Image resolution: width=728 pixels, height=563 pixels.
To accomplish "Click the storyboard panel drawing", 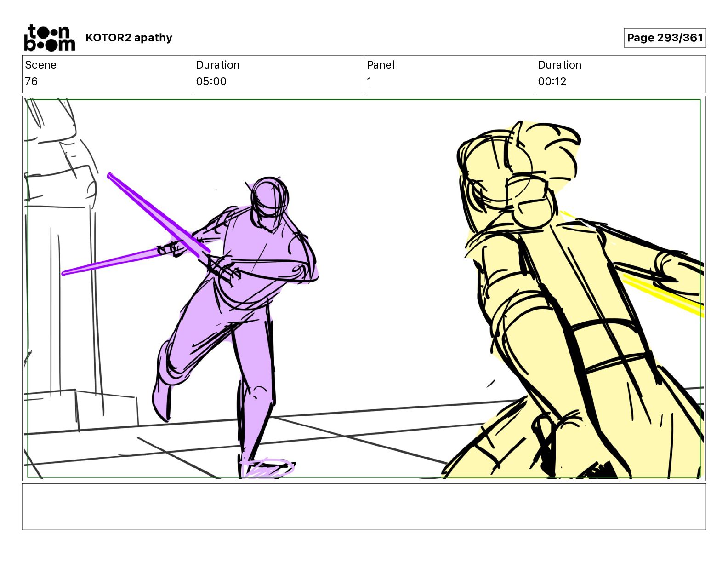I will pyautogui.click(x=364, y=288).
